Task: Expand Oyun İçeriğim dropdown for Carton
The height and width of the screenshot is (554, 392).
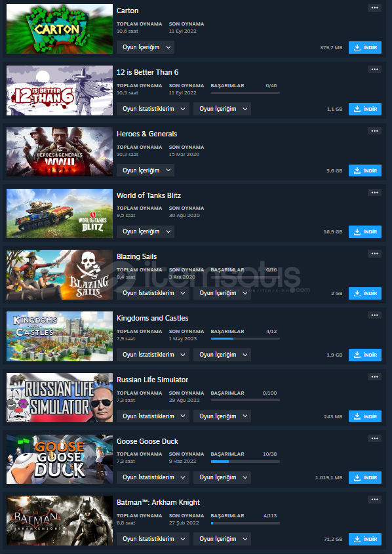Action: (x=146, y=47)
